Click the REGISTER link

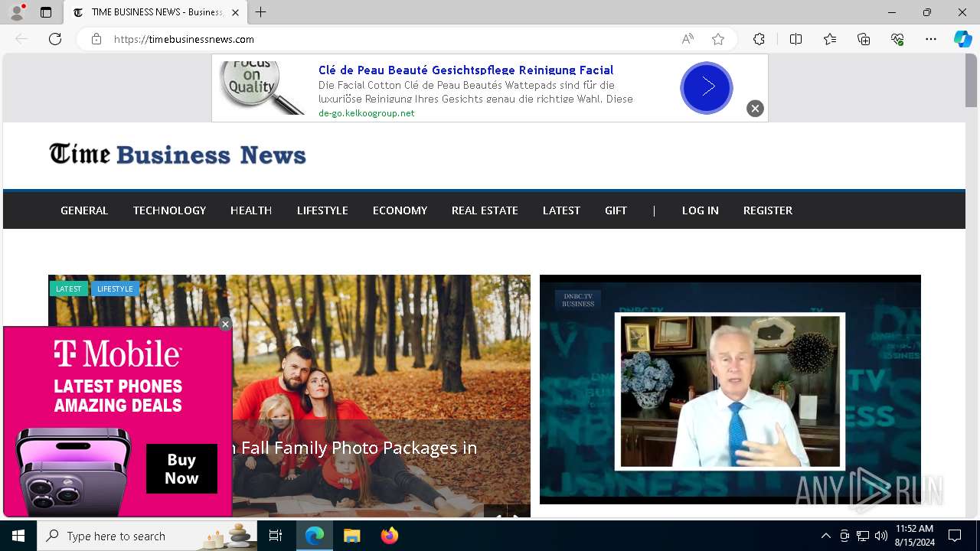[768, 210]
